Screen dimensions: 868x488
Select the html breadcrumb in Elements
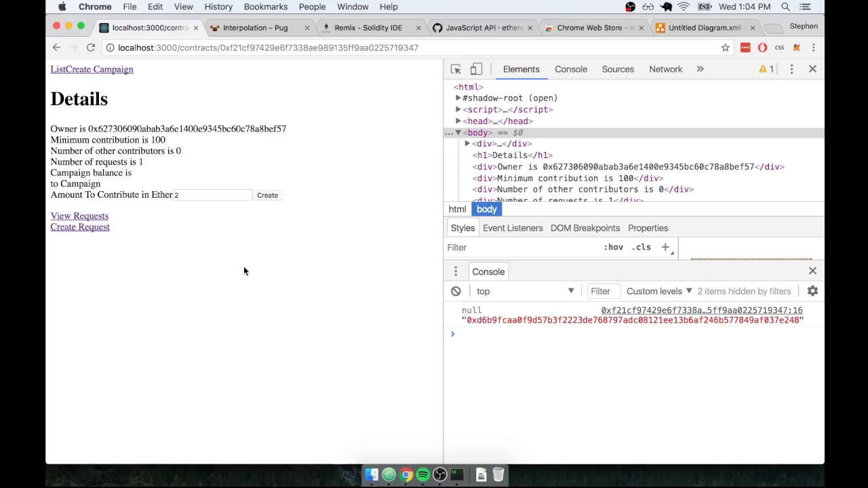tap(457, 209)
